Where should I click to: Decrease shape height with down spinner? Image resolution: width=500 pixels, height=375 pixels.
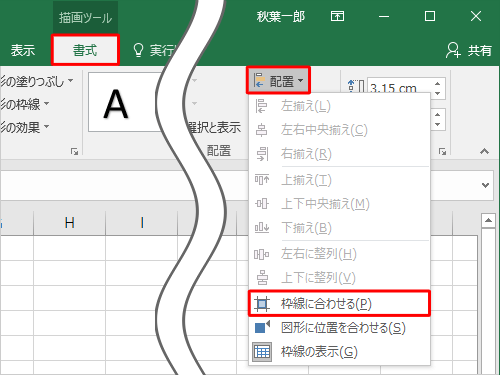click(x=438, y=93)
